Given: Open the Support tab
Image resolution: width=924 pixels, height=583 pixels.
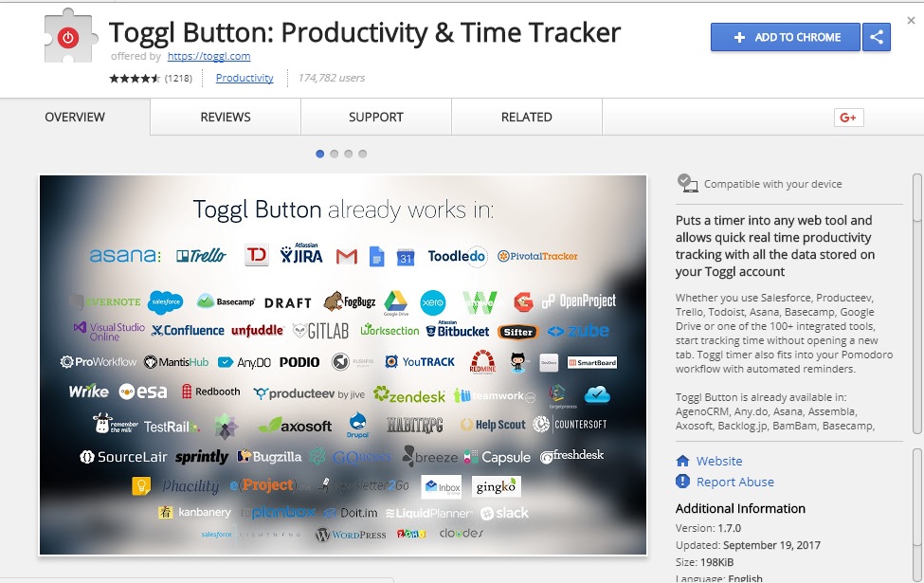Looking at the screenshot, I should click(376, 118).
